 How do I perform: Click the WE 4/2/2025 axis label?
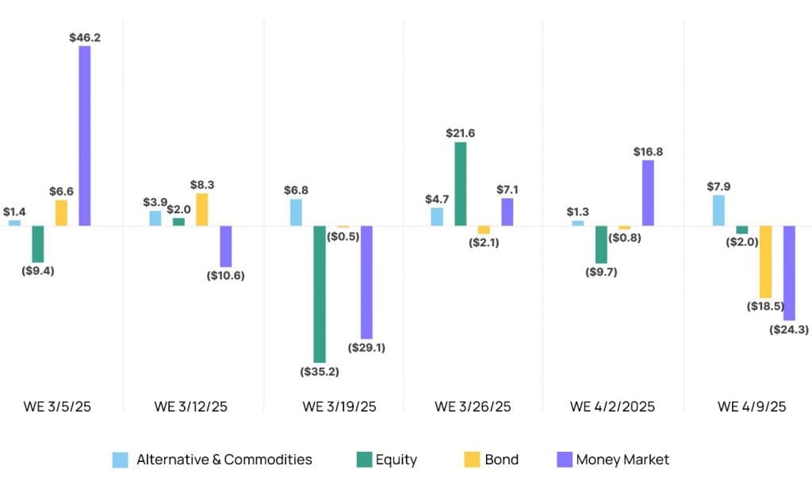[x=612, y=407]
